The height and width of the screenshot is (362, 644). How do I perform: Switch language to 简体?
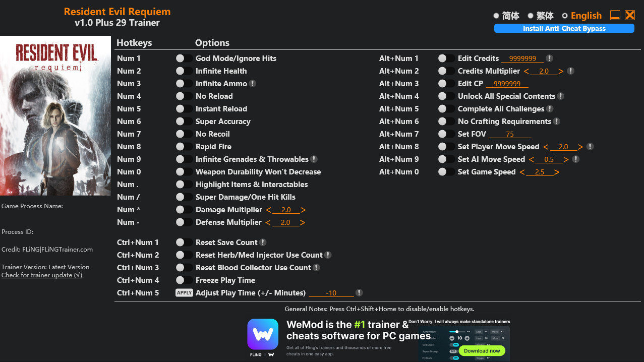[x=506, y=16]
